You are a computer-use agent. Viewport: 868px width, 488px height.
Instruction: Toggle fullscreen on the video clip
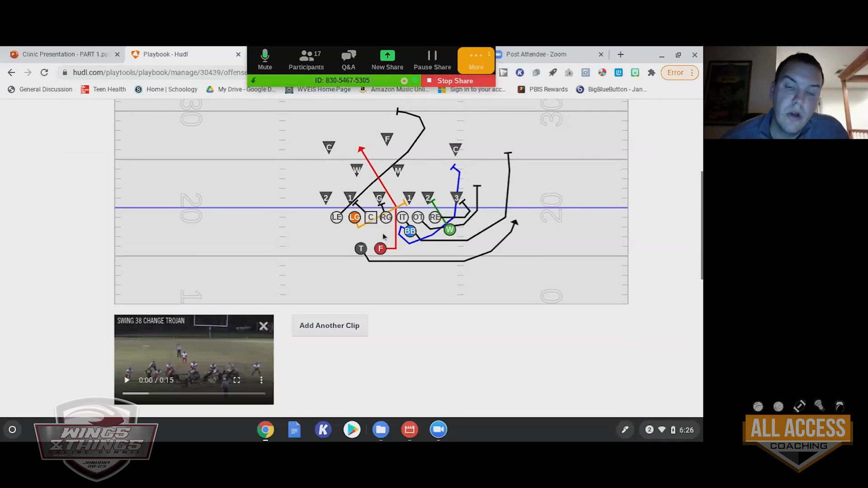236,380
